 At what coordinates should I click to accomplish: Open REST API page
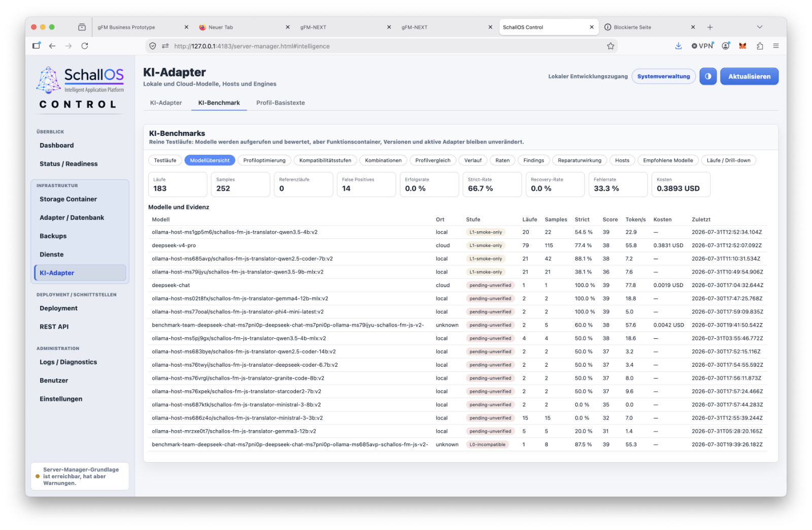(x=54, y=327)
